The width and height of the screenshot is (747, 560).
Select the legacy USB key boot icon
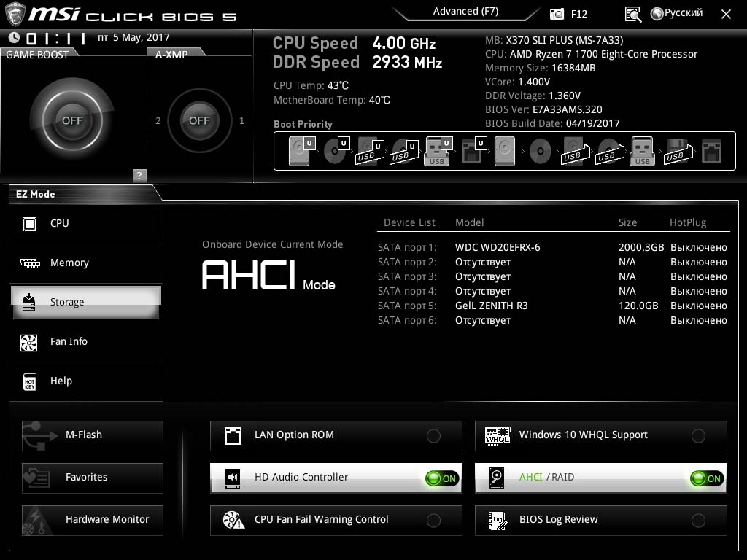coord(642,151)
